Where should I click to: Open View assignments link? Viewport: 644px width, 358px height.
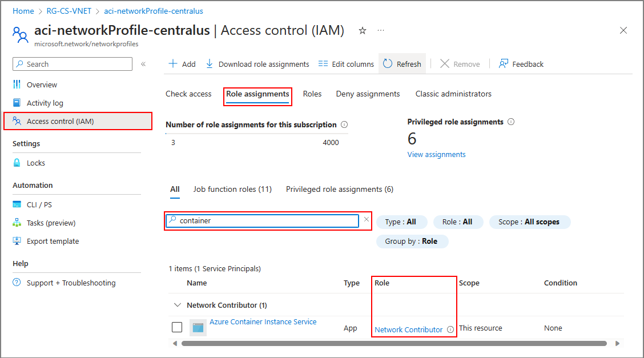(436, 154)
